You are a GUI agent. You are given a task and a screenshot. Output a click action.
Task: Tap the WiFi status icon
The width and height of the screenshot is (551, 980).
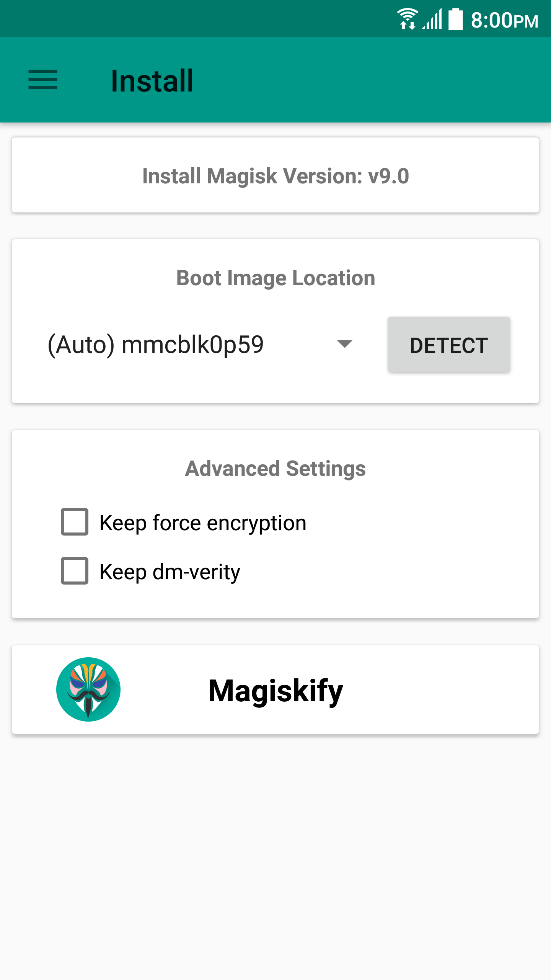click(407, 19)
